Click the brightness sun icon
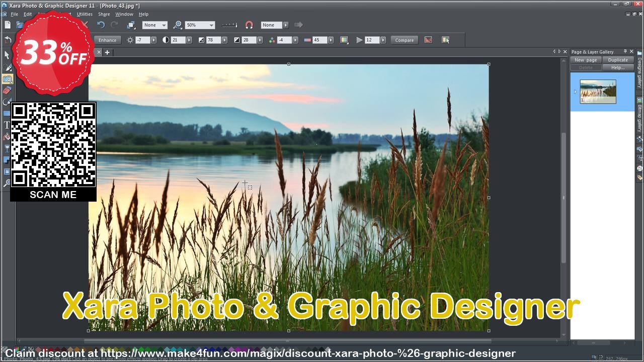Screen dimensions: 644x362 (x=130, y=40)
